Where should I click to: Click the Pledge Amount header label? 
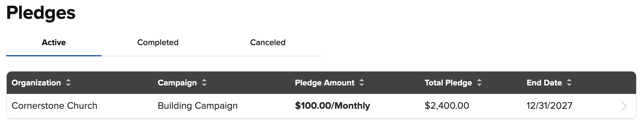[x=324, y=83]
